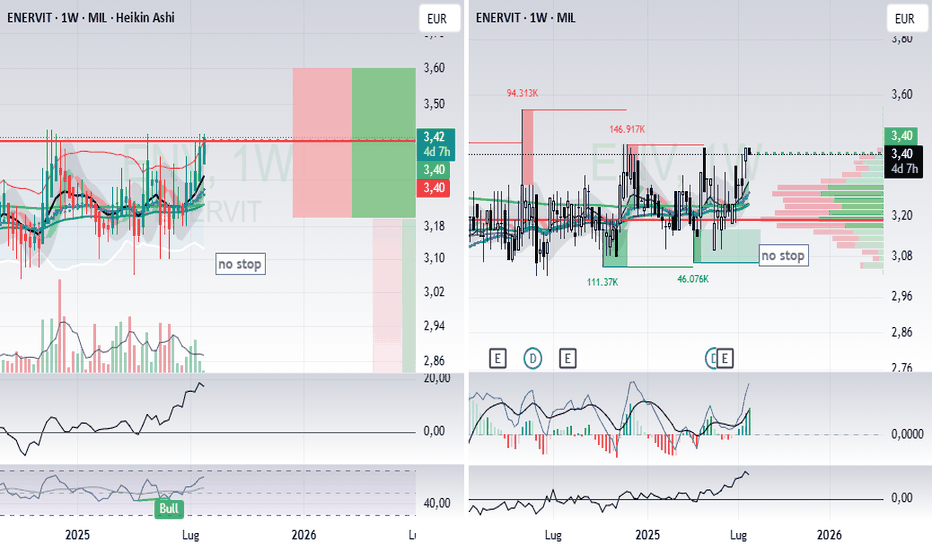Open the EUR currency selector on the right ENERVIT chart
The width and height of the screenshot is (932, 550).
click(x=905, y=18)
